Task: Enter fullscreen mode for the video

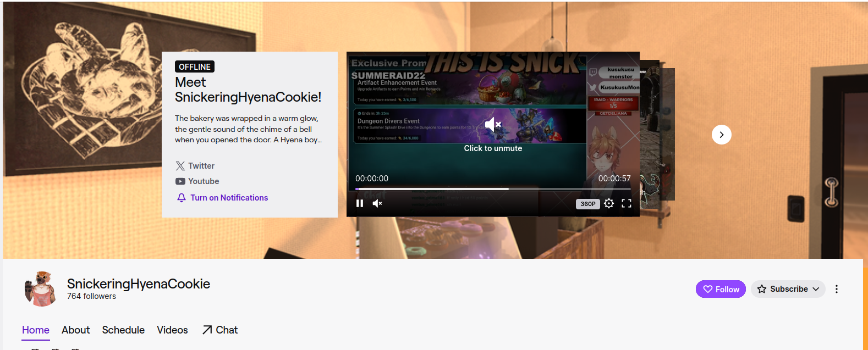Action: tap(627, 203)
